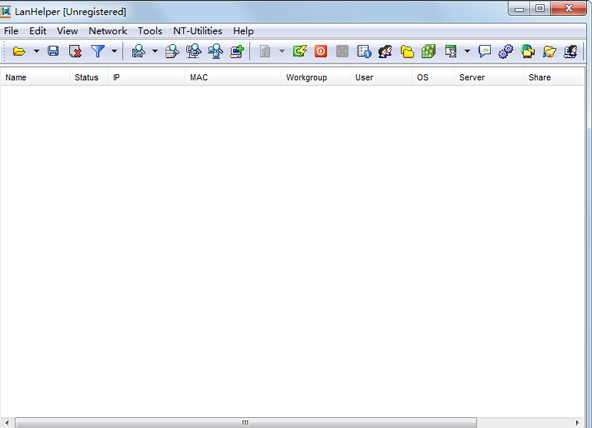592x428 pixels.
Task: Sort by the Workgroup column header
Action: pyautogui.click(x=316, y=77)
